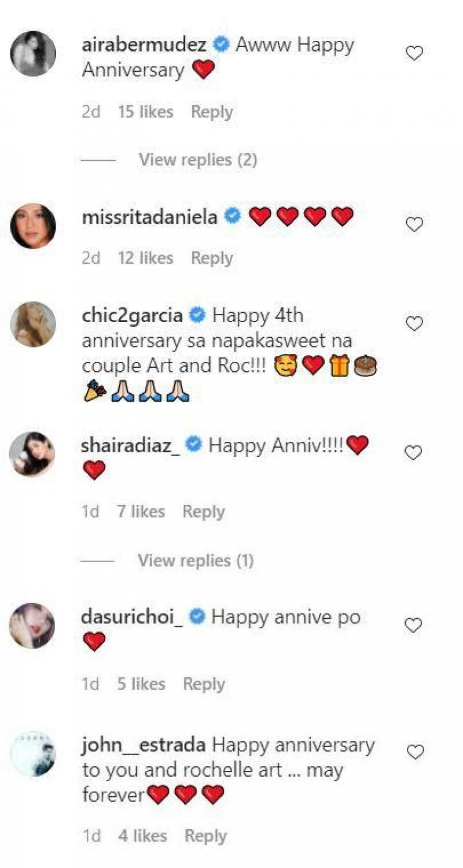View the 7 likes on shairadiaz_'s comment
The image size is (463, 868).
[141, 511]
